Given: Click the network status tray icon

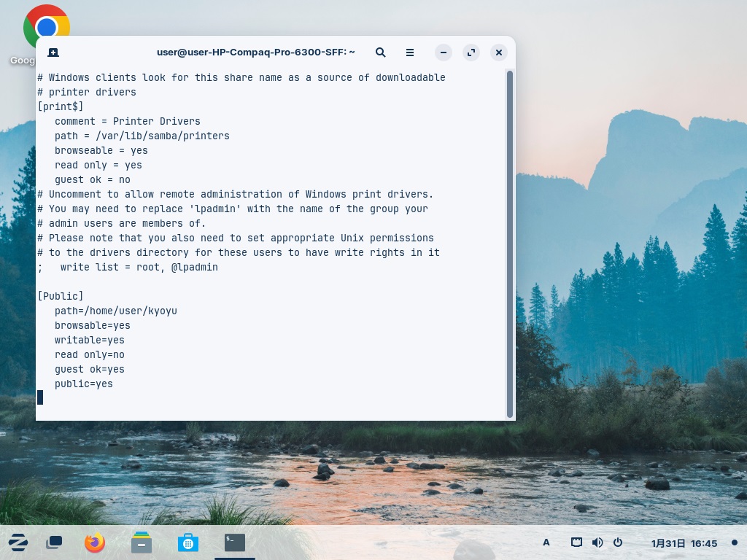Looking at the screenshot, I should click(576, 542).
